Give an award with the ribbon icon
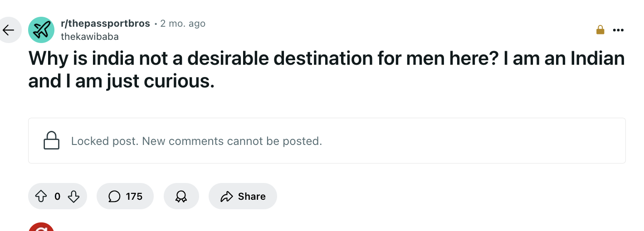Viewport: 644px width, 231px height. 181,196
